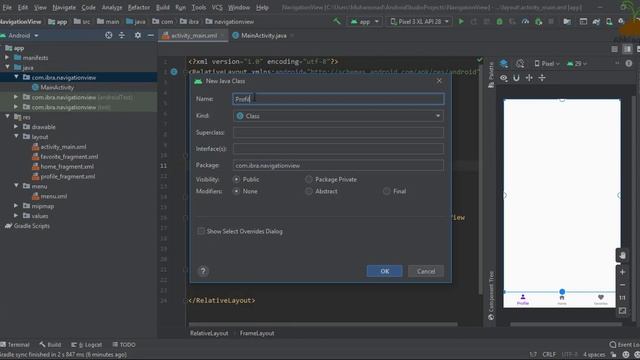The height and width of the screenshot is (360, 640).
Task: Open the TODO tool window
Action: (124, 344)
